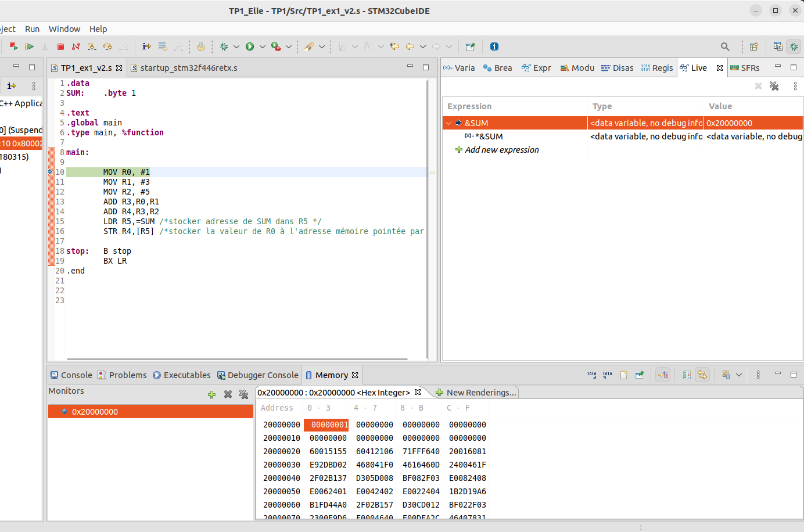Open the Debugger Console tab

click(x=263, y=375)
